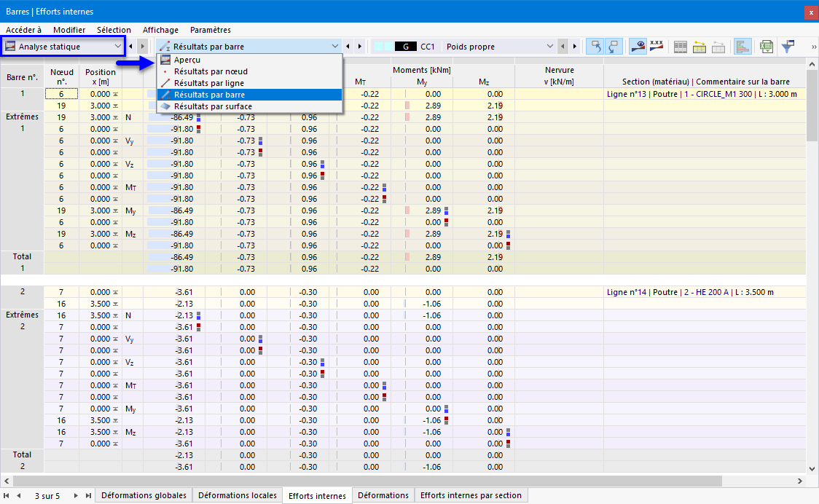Open Efforts internes par section tab
The width and height of the screenshot is (819, 504).
[471, 495]
